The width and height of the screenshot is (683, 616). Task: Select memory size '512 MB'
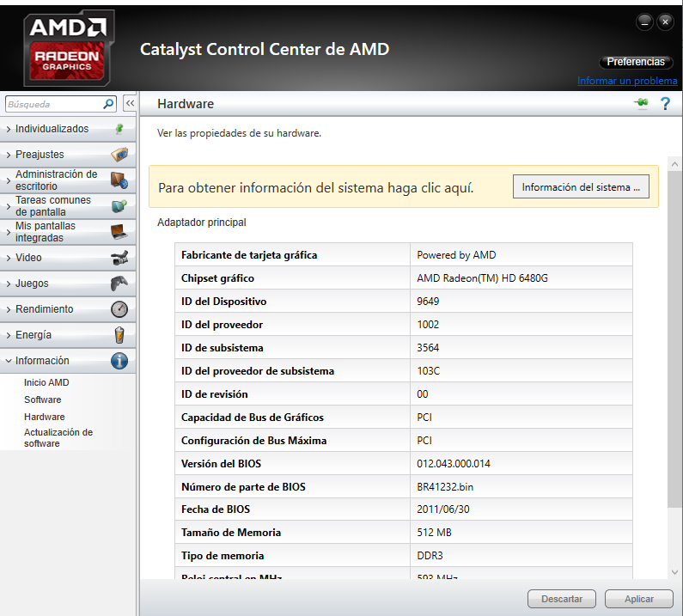click(434, 533)
